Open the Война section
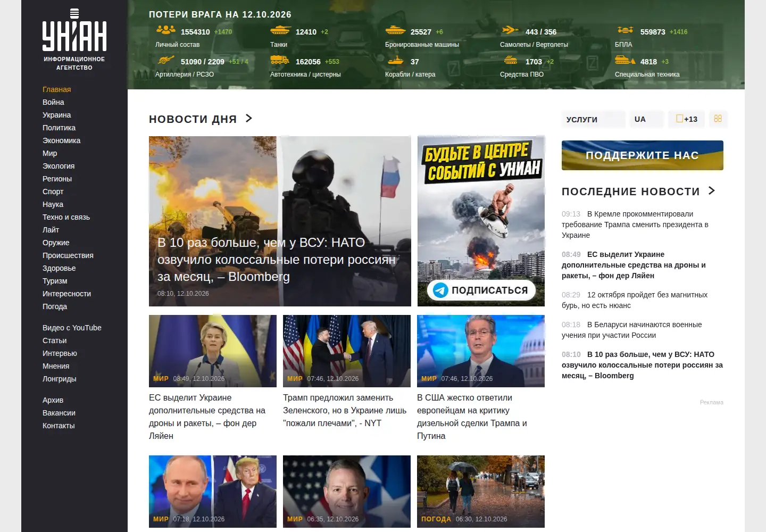Image resolution: width=766 pixels, height=532 pixels. click(53, 102)
